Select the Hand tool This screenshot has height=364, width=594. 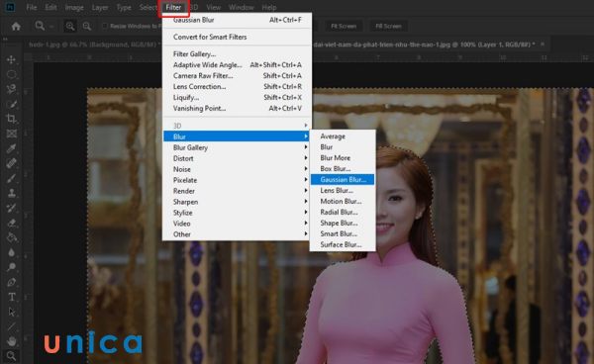pyautogui.click(x=11, y=341)
